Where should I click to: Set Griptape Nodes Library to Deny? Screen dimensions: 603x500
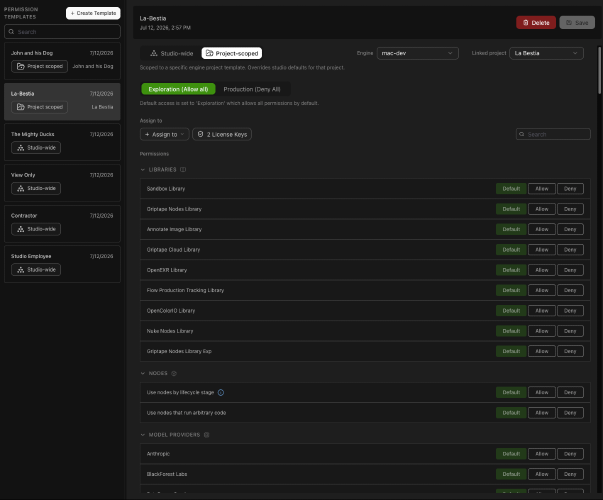(x=570, y=209)
